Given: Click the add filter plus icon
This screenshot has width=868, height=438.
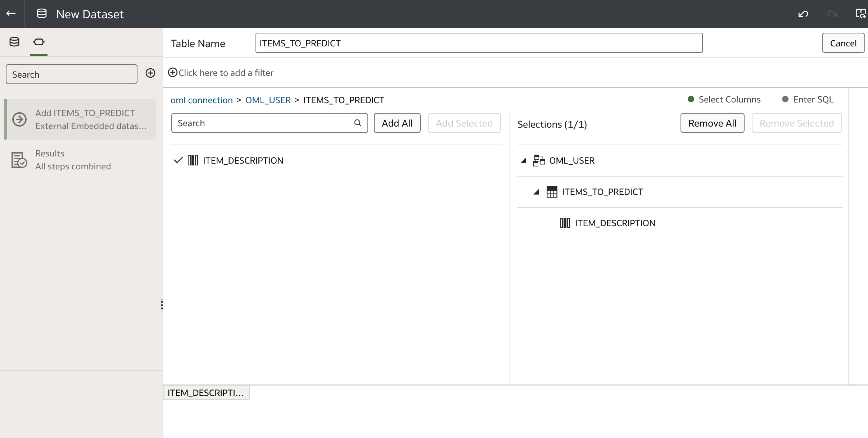Looking at the screenshot, I should click(173, 73).
